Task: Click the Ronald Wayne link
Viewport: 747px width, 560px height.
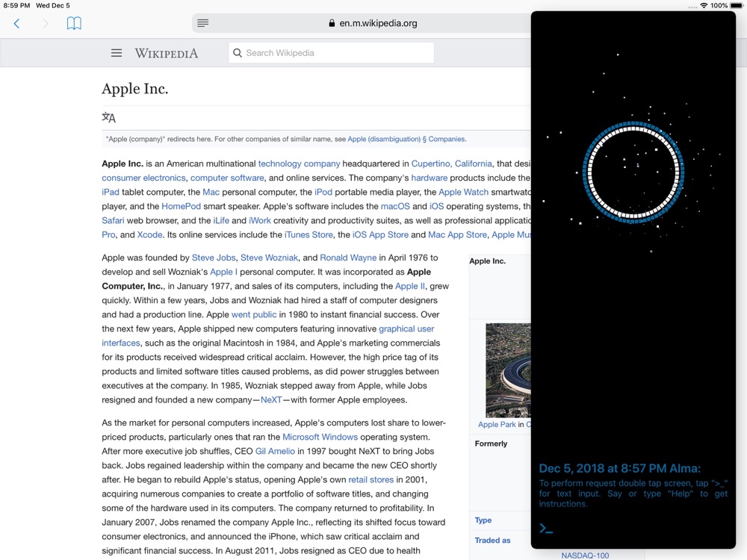Action: (348, 258)
